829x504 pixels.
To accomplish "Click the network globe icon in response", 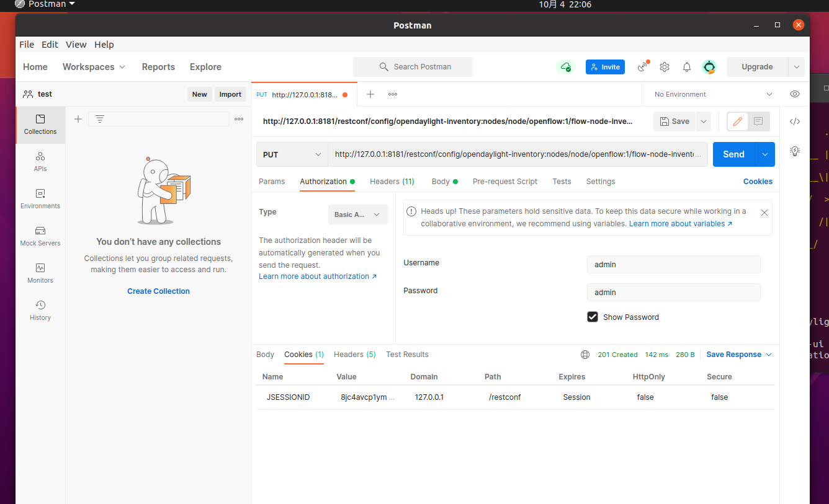I will tap(585, 355).
